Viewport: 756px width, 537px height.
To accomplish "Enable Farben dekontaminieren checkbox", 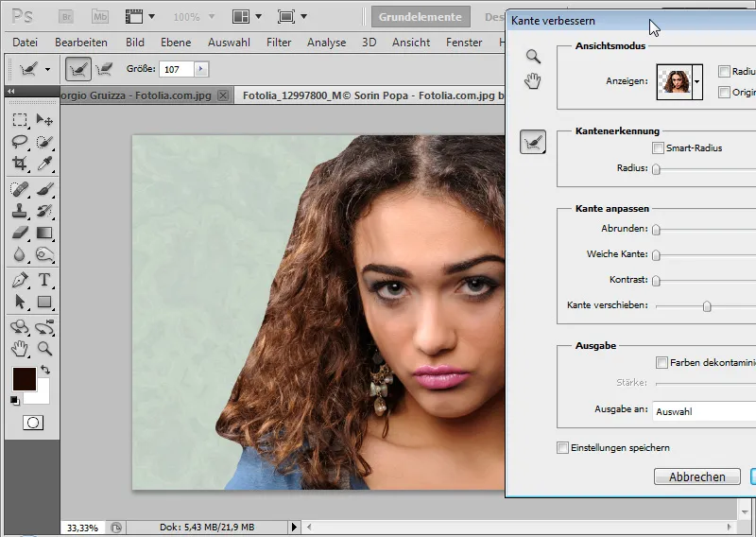I will click(661, 362).
